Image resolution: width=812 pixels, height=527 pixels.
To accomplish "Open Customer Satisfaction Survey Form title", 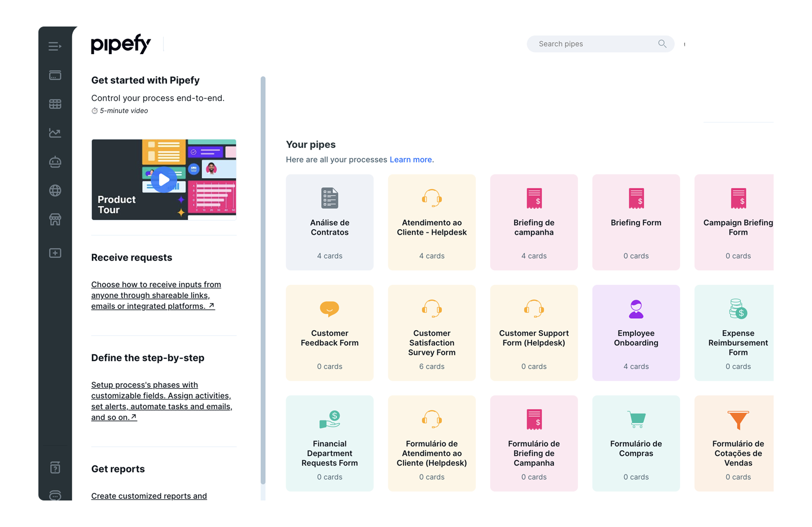I will click(x=432, y=342).
